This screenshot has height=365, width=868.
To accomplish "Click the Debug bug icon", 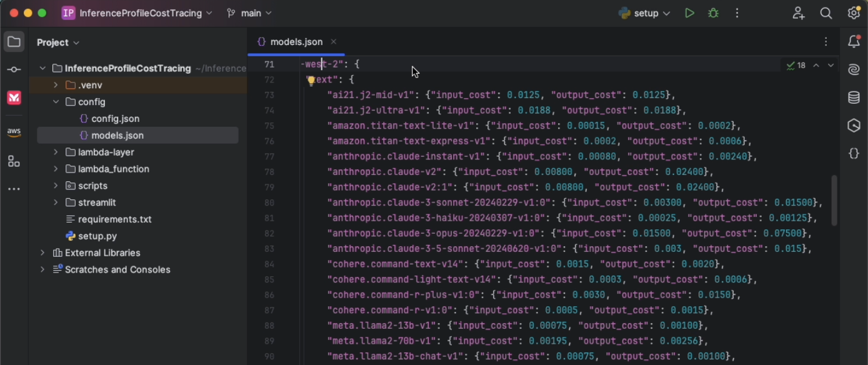I will [x=713, y=13].
